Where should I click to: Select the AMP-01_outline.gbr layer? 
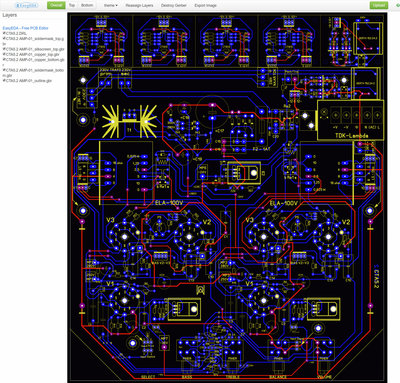(x=27, y=81)
